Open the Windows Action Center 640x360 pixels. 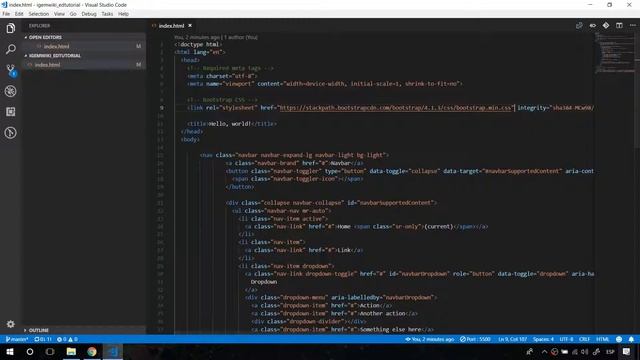click(x=626, y=351)
